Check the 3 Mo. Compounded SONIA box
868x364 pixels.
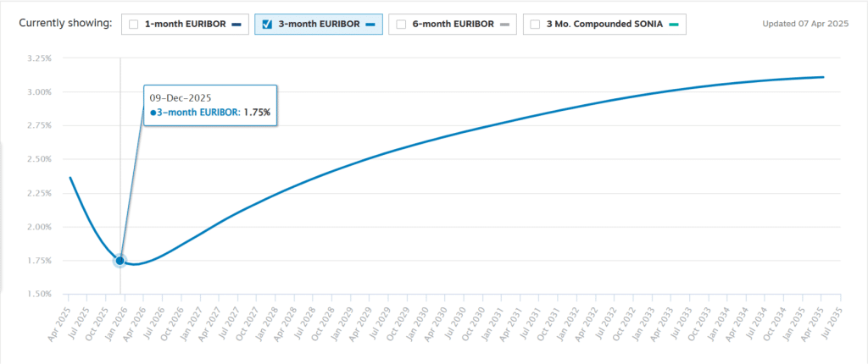(536, 25)
